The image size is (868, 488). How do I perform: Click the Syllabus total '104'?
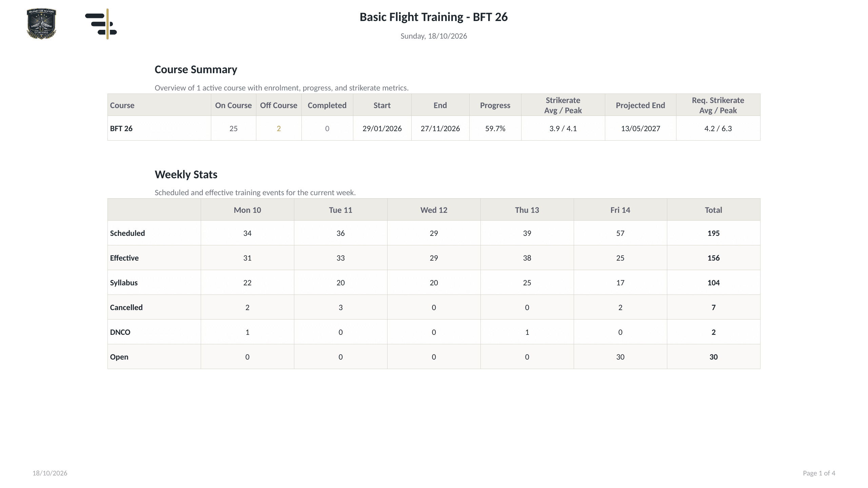point(714,283)
